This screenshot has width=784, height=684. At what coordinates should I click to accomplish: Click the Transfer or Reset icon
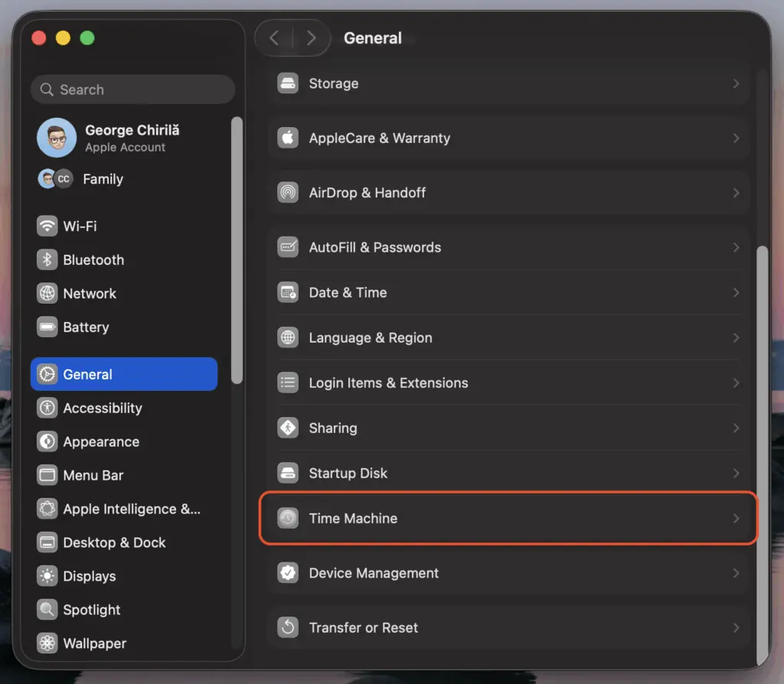pos(288,628)
